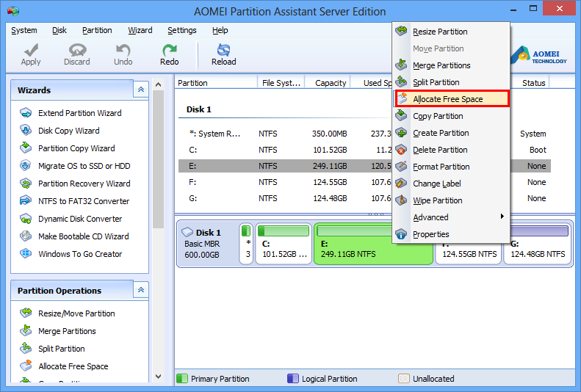Click the Properties info icon in context menu
The width and height of the screenshot is (581, 392).
(x=401, y=234)
